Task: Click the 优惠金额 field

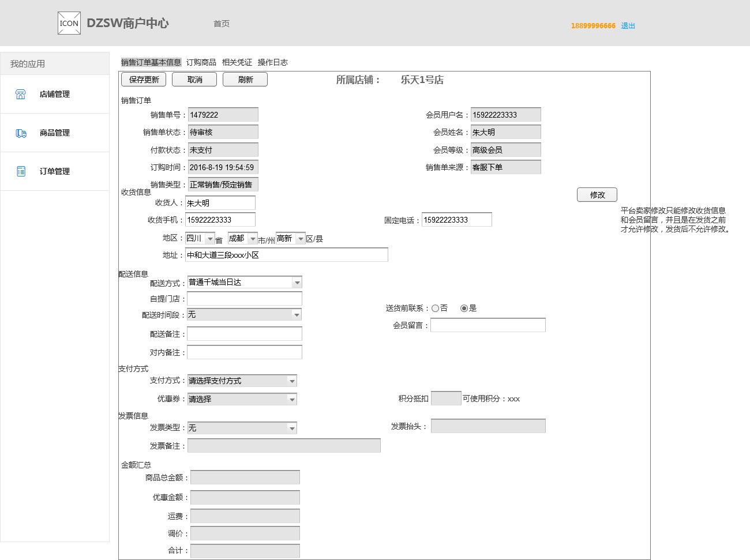Action: (245, 498)
